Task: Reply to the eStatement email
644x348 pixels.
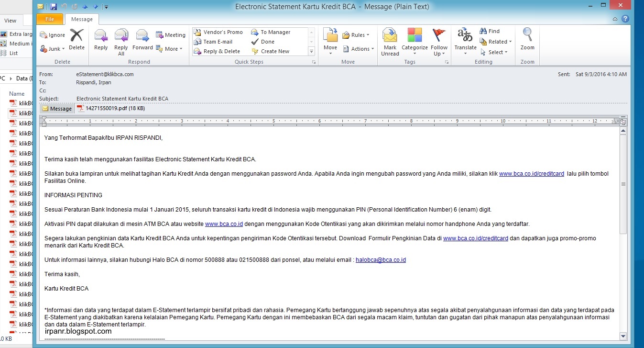Action: coord(101,39)
